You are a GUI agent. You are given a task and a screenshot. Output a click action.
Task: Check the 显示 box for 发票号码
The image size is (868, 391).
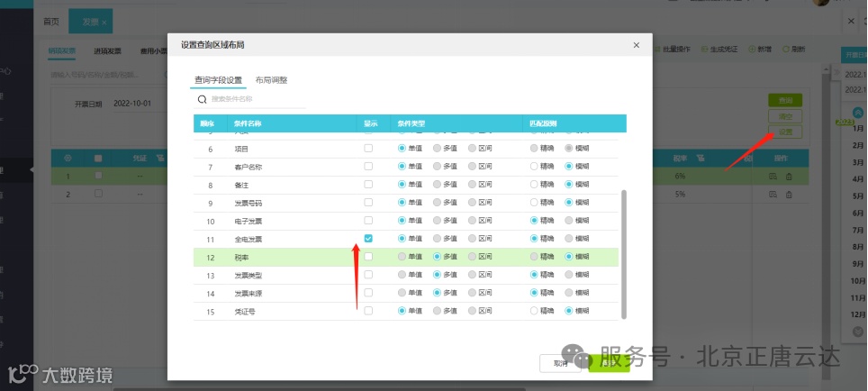[368, 202]
